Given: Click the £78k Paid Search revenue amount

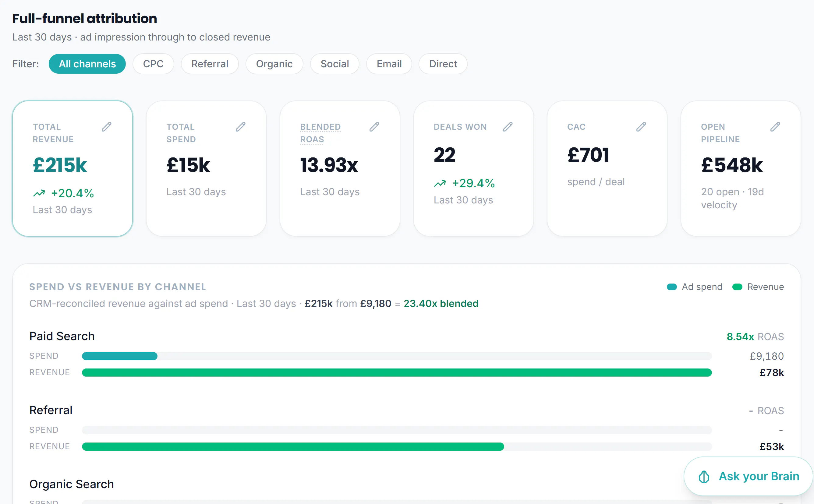Looking at the screenshot, I should coord(772,373).
